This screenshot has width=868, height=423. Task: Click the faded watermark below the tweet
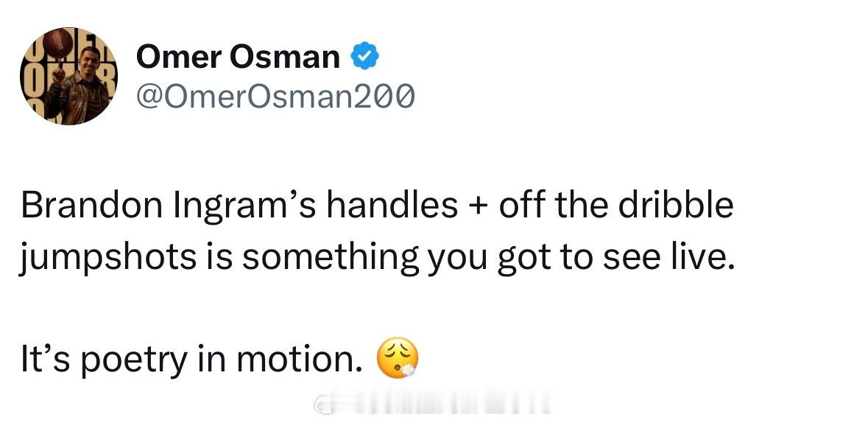click(x=433, y=406)
